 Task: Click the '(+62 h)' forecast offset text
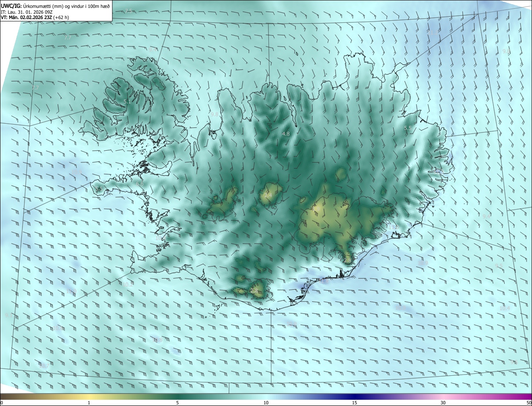[61, 17]
